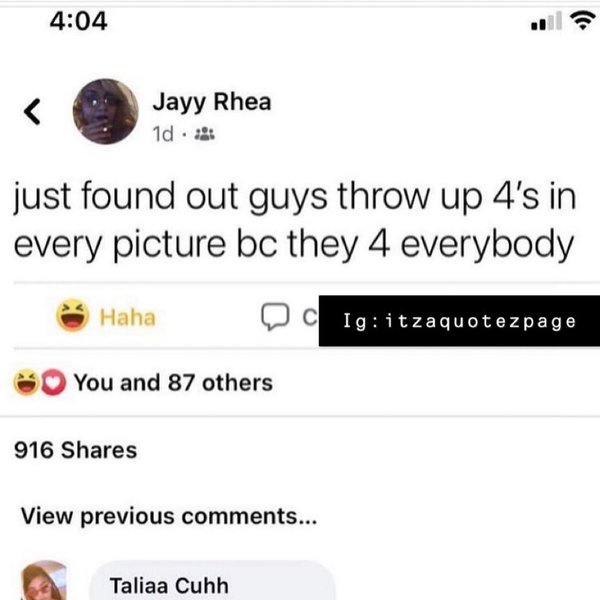
Task: Open the 'You and 87 others' reactions list
Action: pos(173,382)
